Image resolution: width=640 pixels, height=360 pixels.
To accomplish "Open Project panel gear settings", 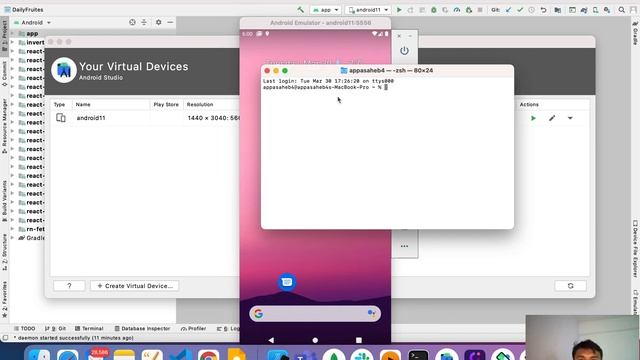I will click(158, 22).
